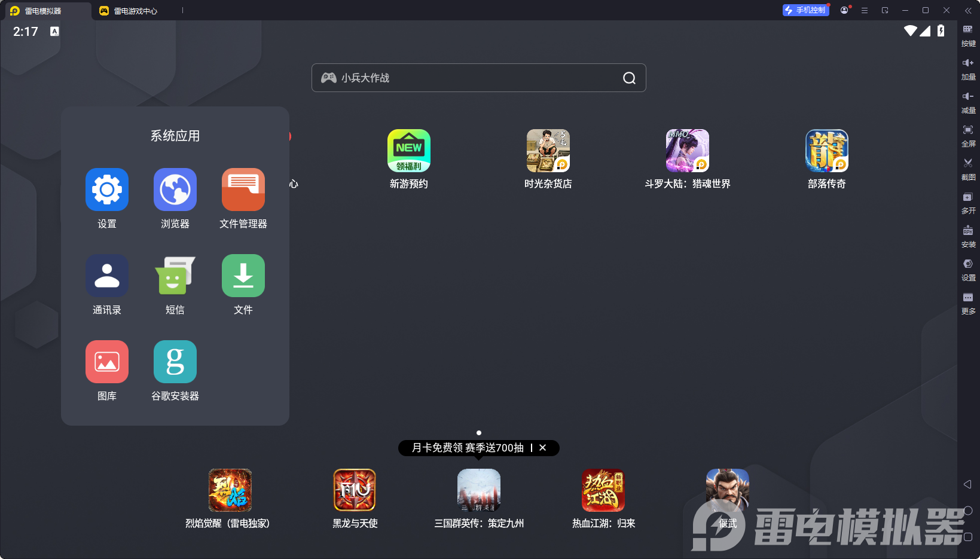This screenshot has height=559, width=980.
Task: Open the 按键 keyboard mapping tool
Action: click(x=968, y=36)
